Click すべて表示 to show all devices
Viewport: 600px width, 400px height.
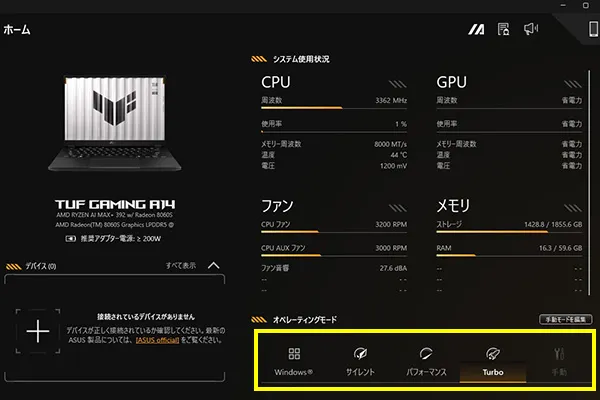click(x=180, y=266)
